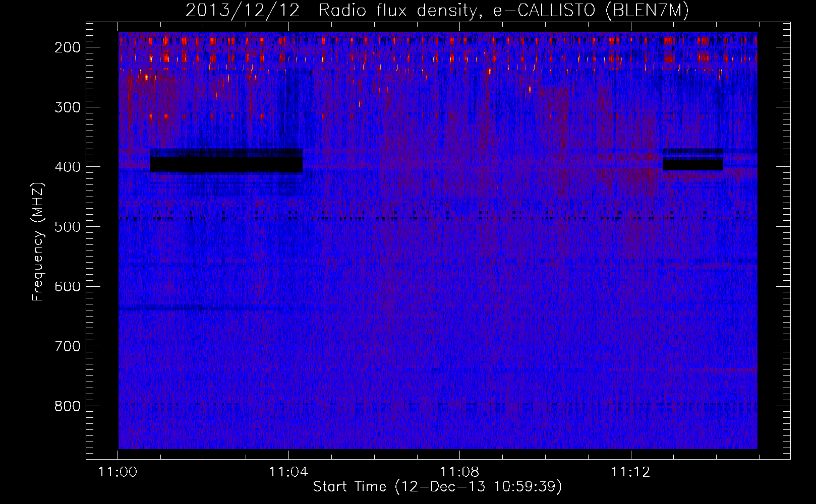Select the 400 MHz frequency label
Viewport: 816px width, 504px height.
coord(68,167)
